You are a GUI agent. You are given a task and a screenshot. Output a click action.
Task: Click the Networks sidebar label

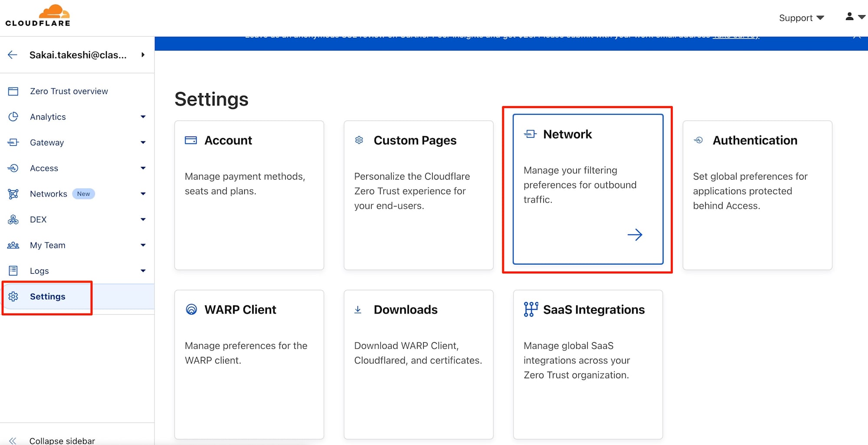pos(49,194)
